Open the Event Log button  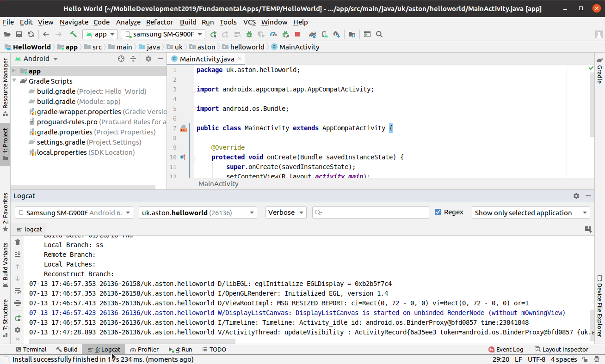coord(506,350)
